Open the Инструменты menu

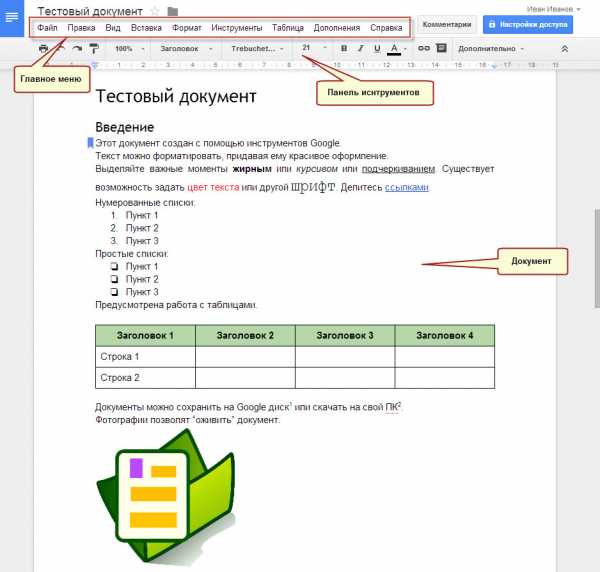tap(236, 28)
